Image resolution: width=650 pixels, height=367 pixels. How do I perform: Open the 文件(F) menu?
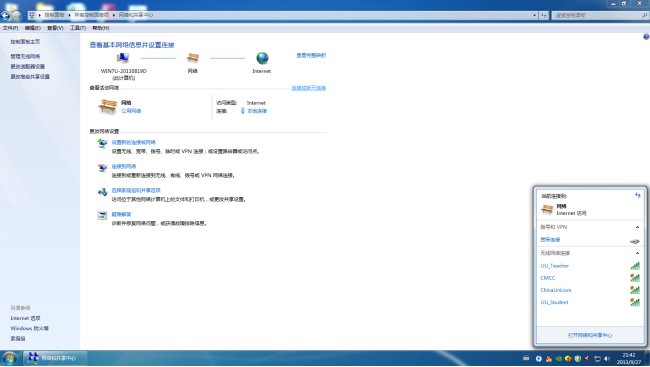[x=10, y=28]
